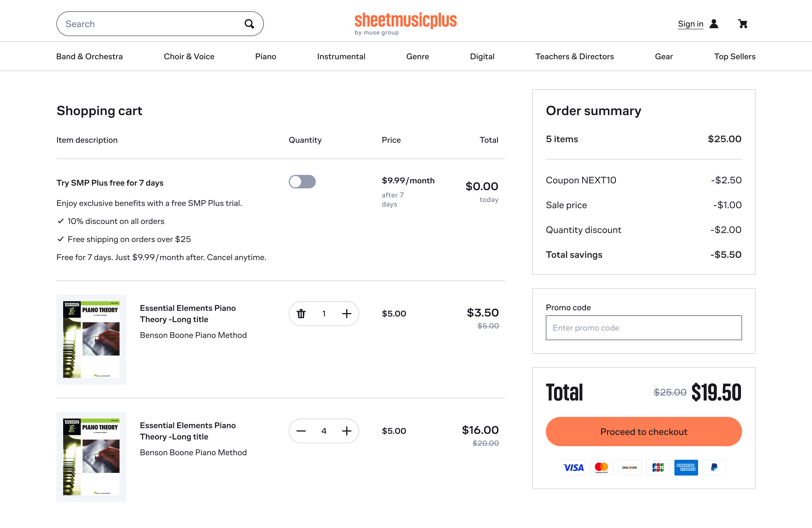The image size is (812, 528).
Task: Click the $19.50 total amount
Action: (716, 392)
